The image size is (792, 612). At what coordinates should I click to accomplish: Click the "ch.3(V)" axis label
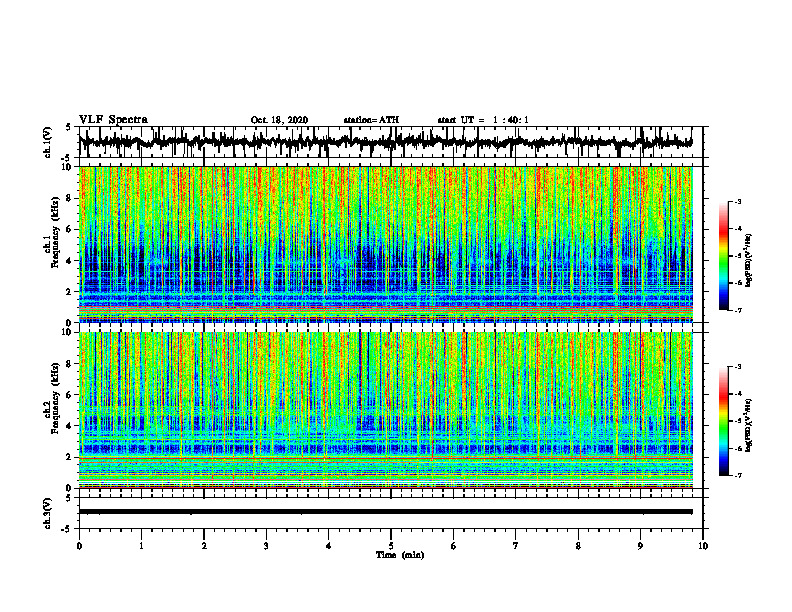tap(49, 514)
